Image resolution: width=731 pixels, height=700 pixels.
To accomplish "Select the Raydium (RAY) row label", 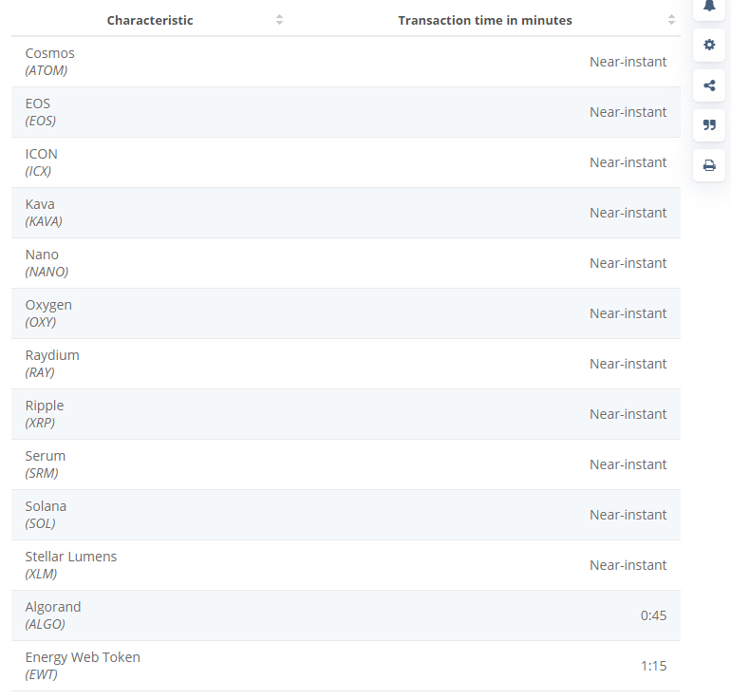I will [x=52, y=364].
